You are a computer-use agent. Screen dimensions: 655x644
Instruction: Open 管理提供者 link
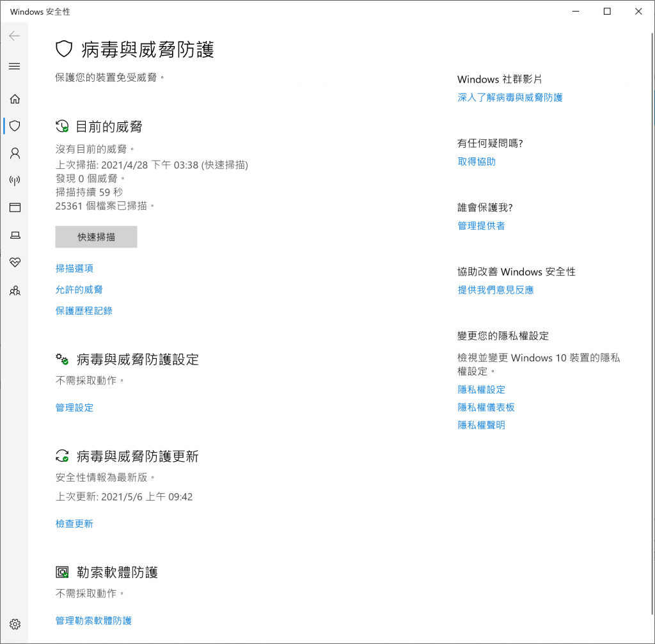click(x=481, y=226)
